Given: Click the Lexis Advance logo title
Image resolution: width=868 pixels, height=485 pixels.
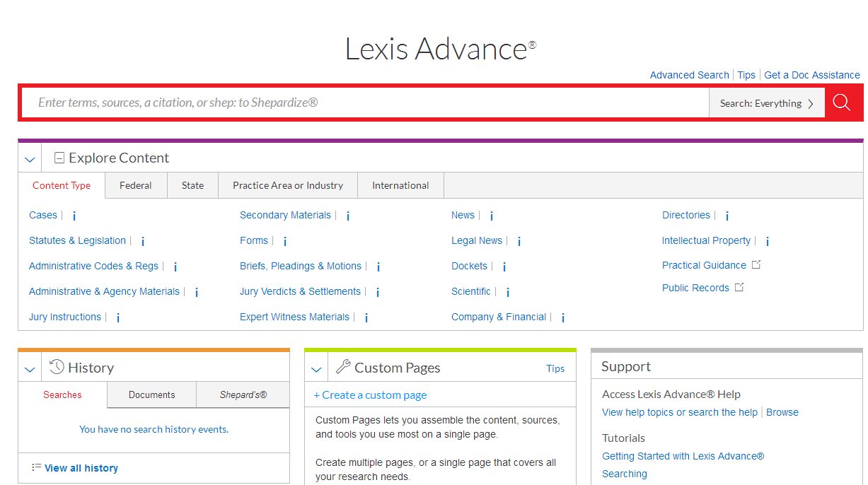Looking at the screenshot, I should pyautogui.click(x=440, y=49).
